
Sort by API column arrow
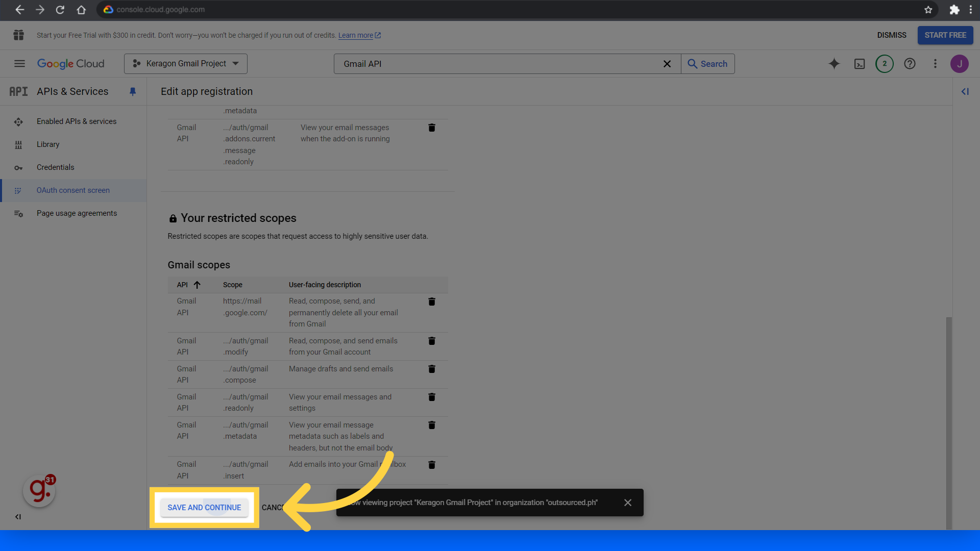coord(197,285)
